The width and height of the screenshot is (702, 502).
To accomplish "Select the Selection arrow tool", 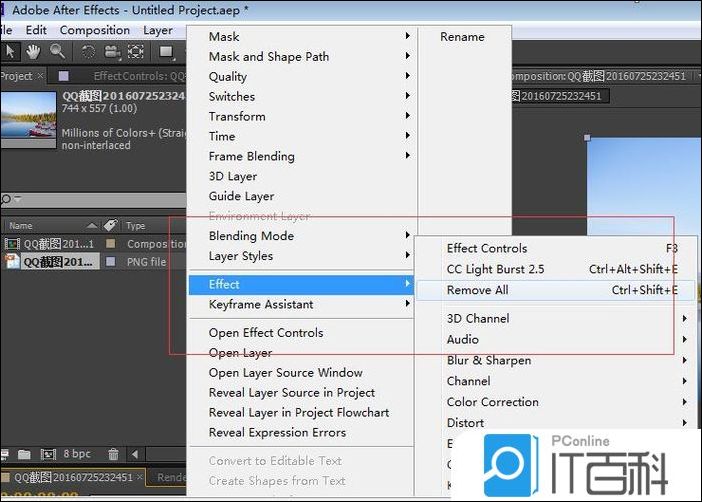I will pos(11,51).
